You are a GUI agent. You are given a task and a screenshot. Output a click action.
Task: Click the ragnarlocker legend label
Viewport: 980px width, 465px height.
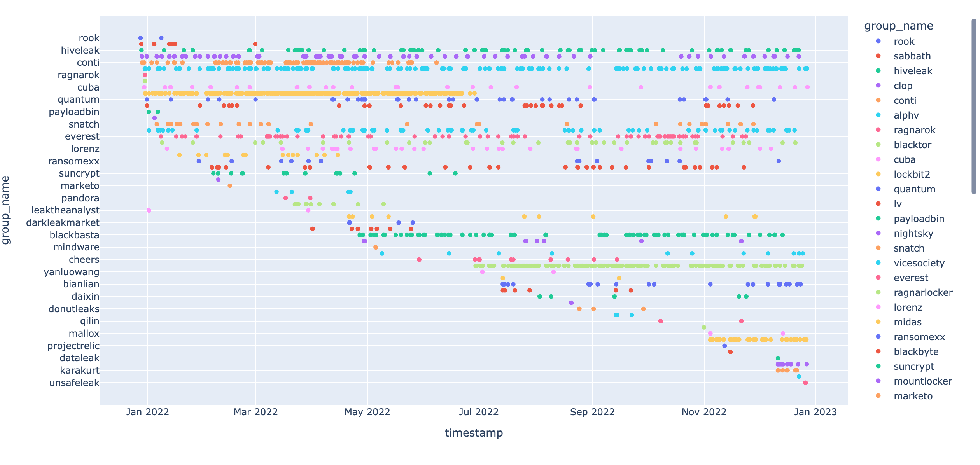923,293
